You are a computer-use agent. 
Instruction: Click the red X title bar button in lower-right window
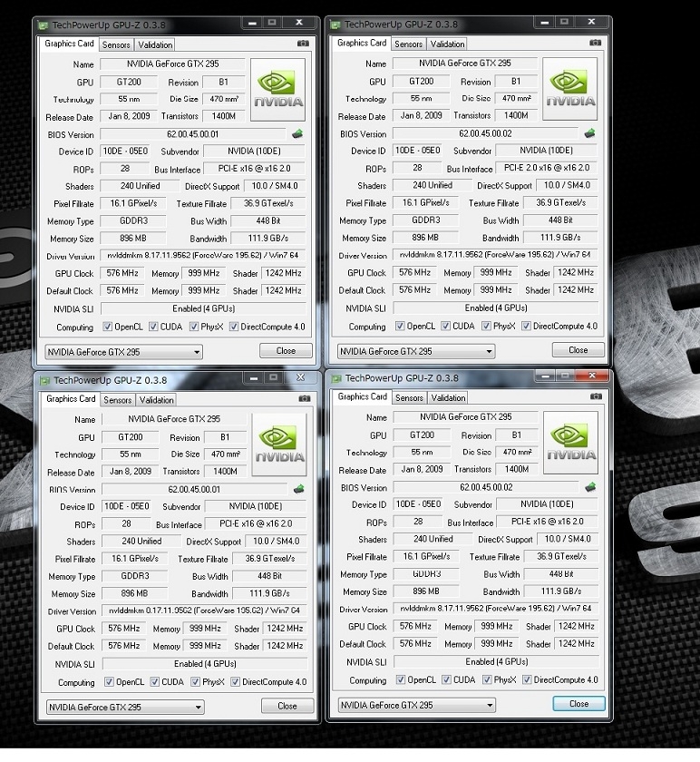pos(592,376)
